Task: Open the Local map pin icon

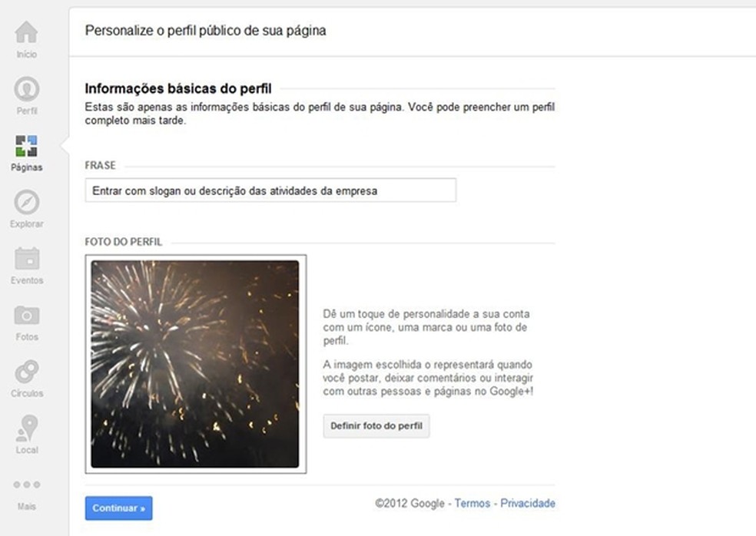Action: tap(27, 428)
